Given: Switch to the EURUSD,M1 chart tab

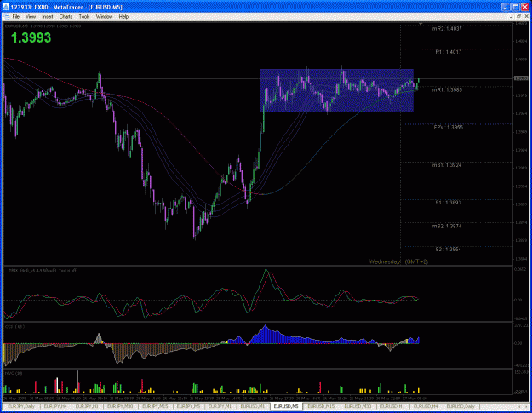Looking at the screenshot, I should 253,406.
